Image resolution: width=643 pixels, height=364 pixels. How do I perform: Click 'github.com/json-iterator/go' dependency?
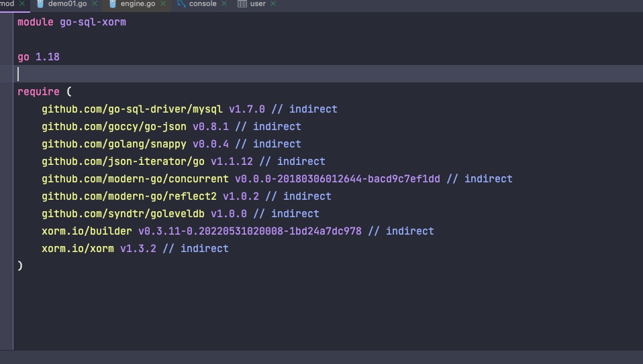pos(123,162)
